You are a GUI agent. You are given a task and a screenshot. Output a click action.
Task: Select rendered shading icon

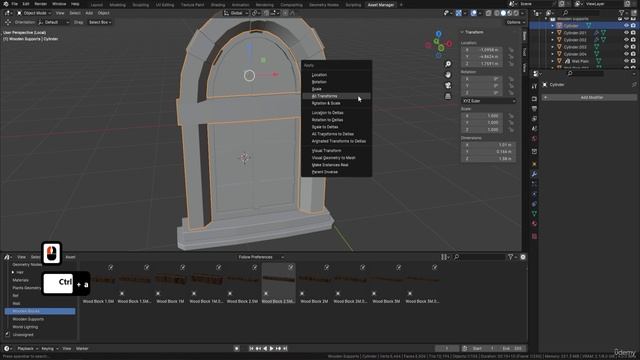tap(516, 13)
